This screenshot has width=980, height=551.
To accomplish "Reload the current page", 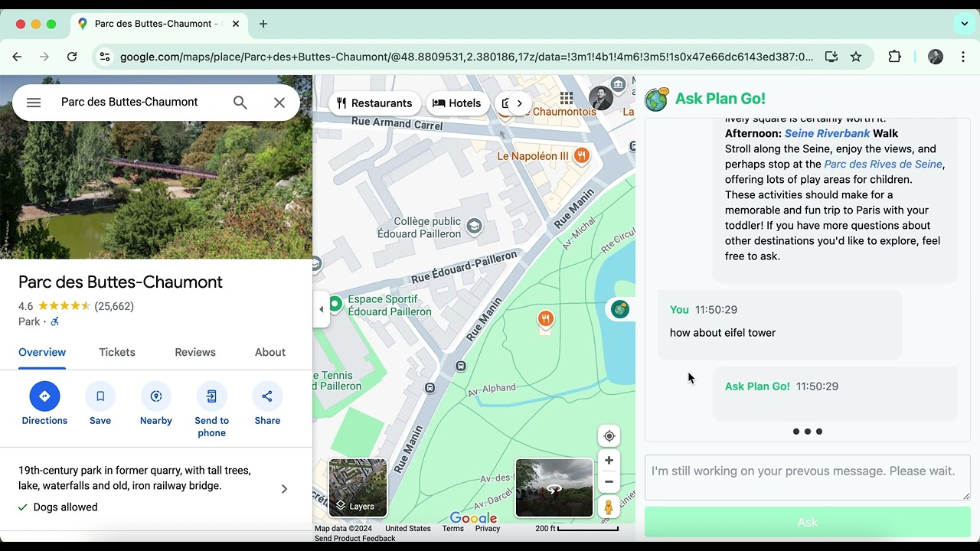I will click(72, 57).
